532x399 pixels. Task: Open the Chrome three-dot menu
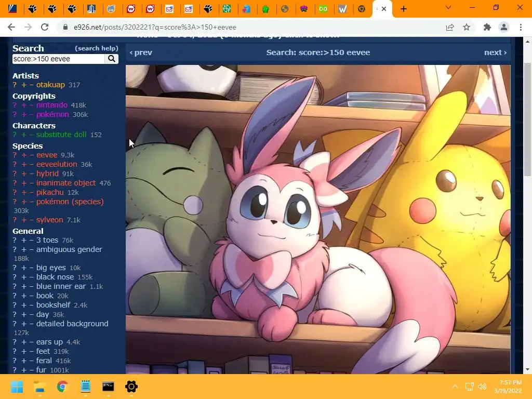pyautogui.click(x=521, y=27)
